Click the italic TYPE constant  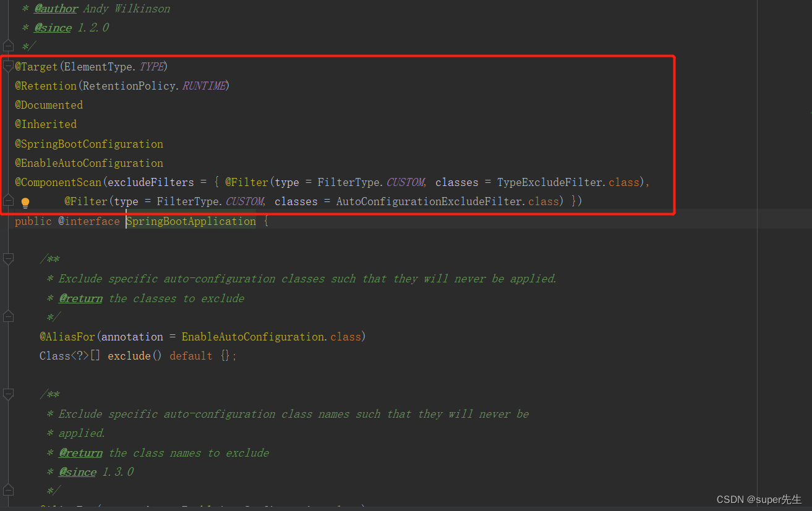pyautogui.click(x=151, y=66)
